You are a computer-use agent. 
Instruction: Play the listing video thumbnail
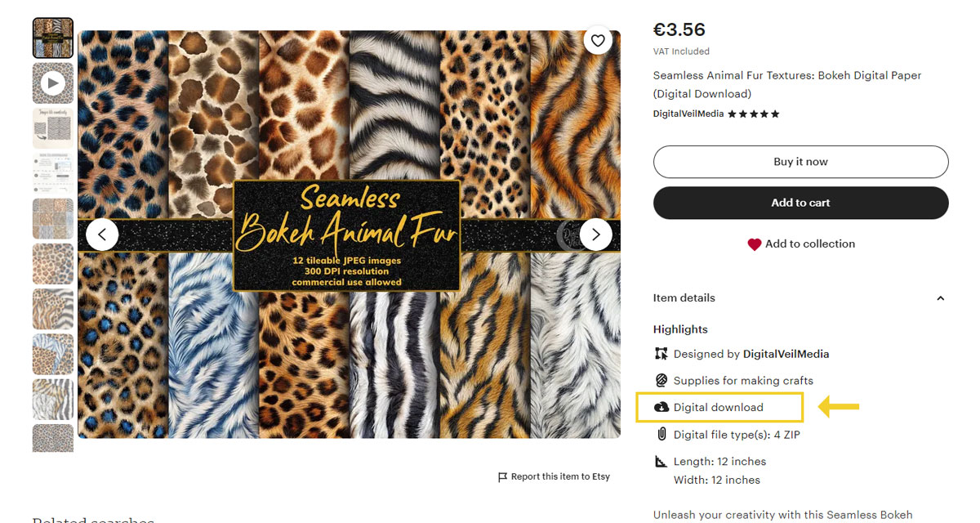pos(53,83)
